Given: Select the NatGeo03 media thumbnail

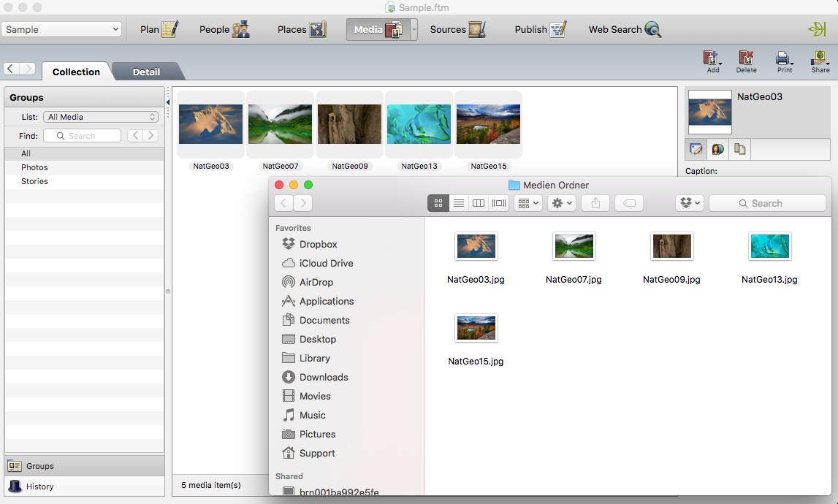Looking at the screenshot, I should [210, 124].
